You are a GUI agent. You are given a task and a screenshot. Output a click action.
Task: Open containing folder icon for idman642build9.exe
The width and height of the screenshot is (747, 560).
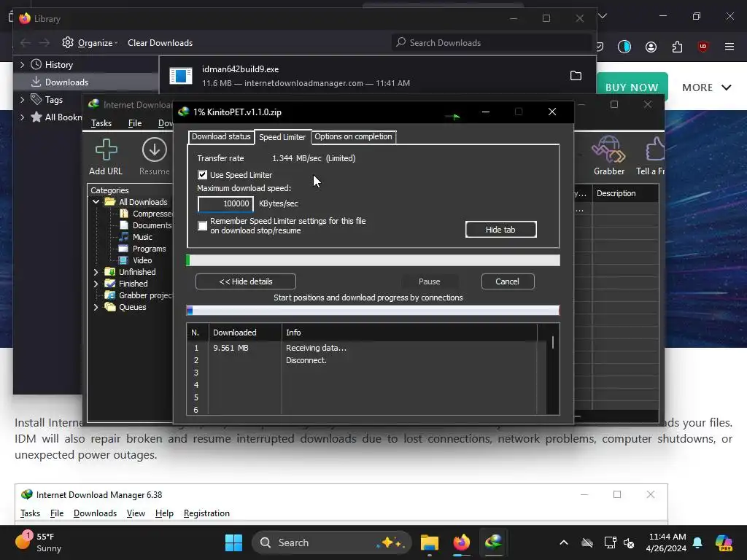coord(576,76)
